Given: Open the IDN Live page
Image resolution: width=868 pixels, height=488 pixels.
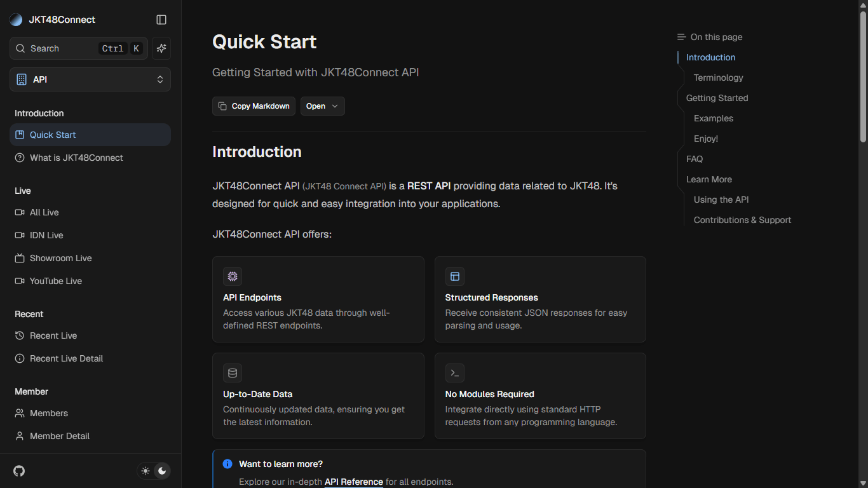Looking at the screenshot, I should (90, 235).
